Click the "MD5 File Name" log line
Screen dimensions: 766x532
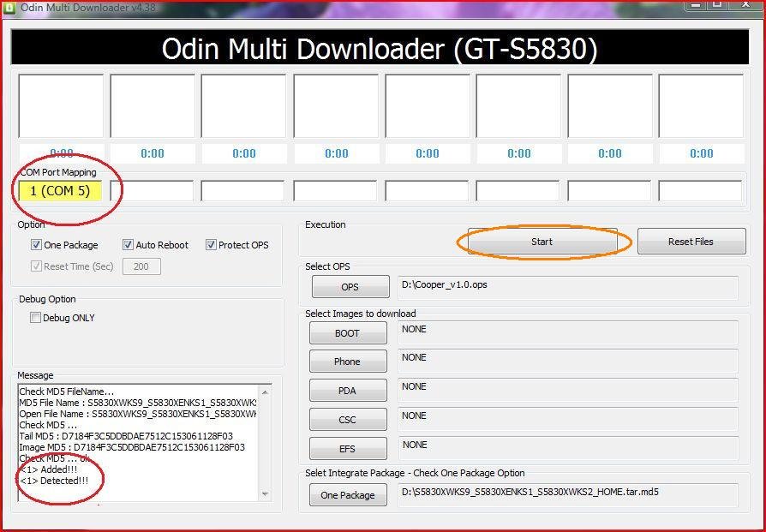click(138, 403)
